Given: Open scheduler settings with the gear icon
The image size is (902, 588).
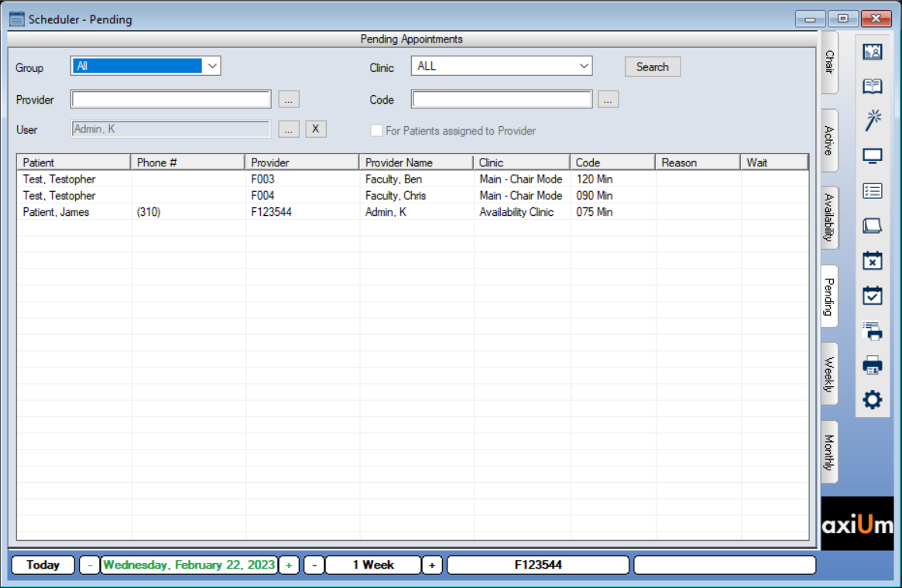Looking at the screenshot, I should click(872, 400).
